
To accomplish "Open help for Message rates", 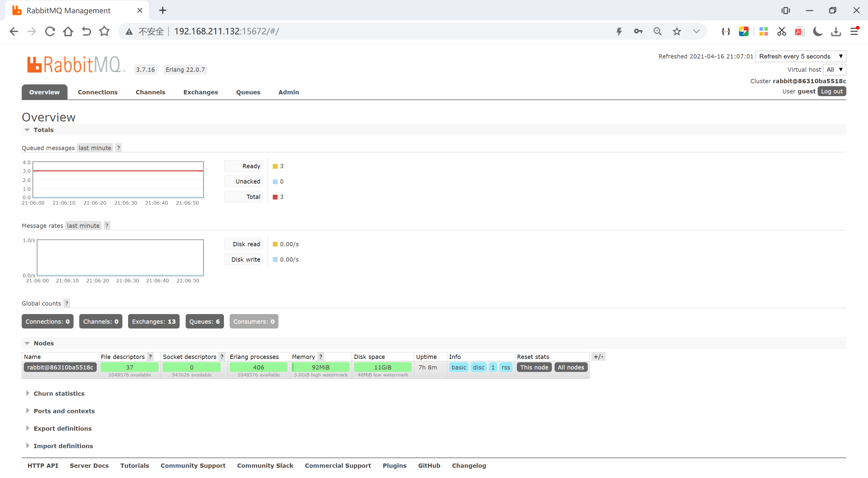I will click(107, 226).
